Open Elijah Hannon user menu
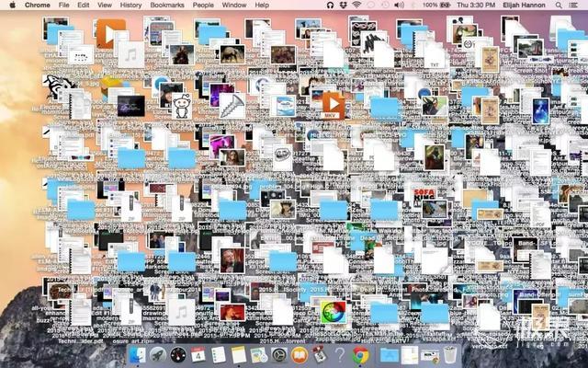The width and height of the screenshot is (588, 368). (524, 5)
